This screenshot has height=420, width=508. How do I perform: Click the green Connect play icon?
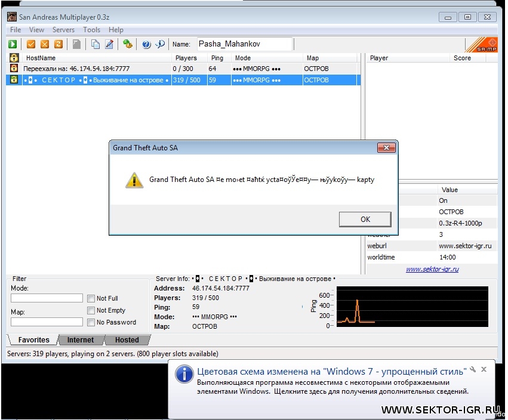[x=13, y=44]
